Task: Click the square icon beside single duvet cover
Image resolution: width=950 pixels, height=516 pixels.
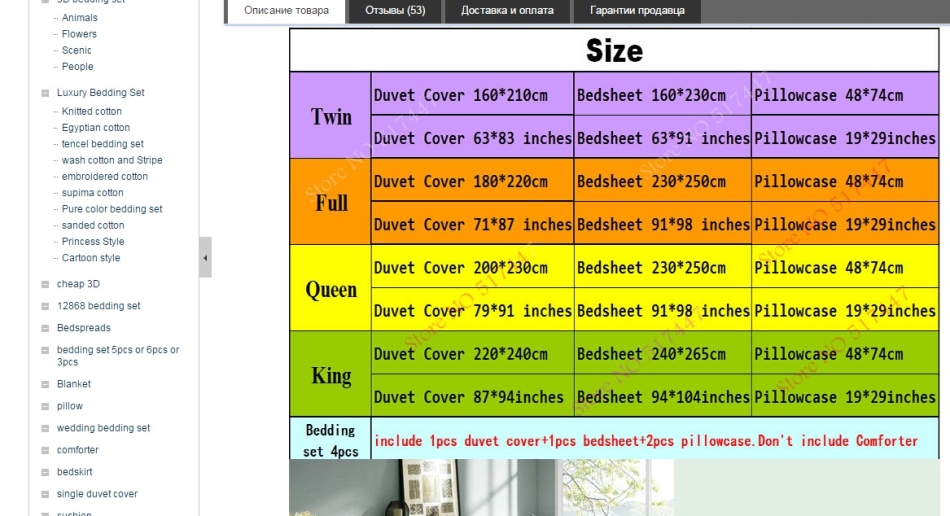Action: [45, 495]
